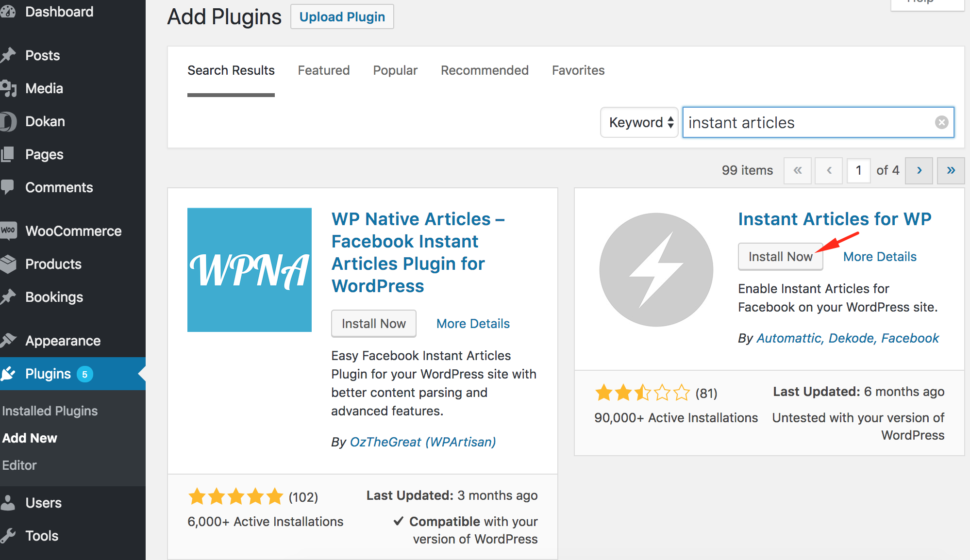Click the Comments speech bubble icon
The width and height of the screenshot is (970, 560).
click(x=8, y=187)
